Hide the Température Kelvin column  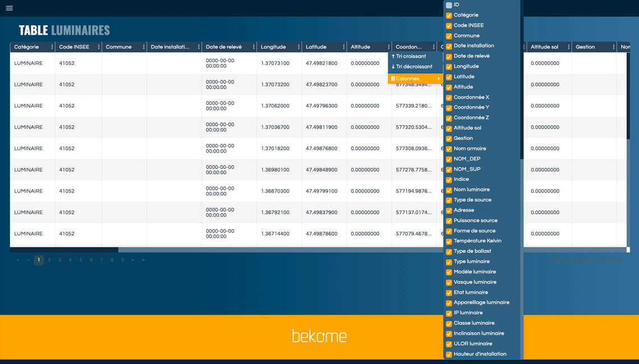pos(449,241)
